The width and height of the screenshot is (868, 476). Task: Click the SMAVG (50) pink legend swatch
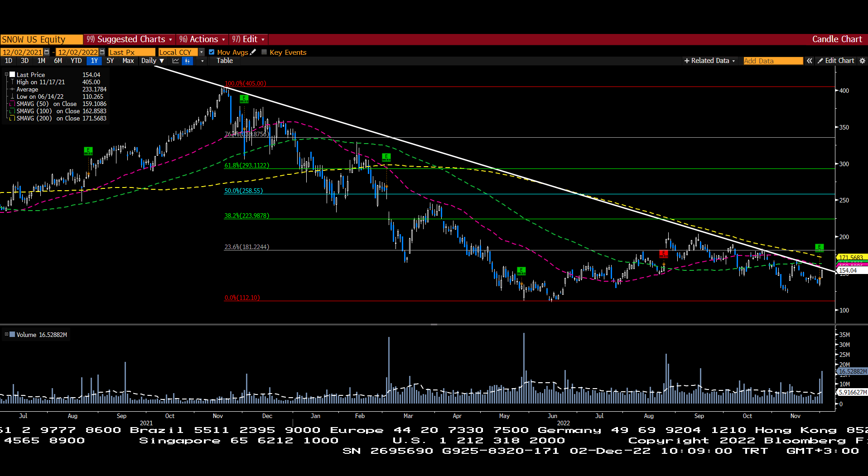click(x=13, y=104)
